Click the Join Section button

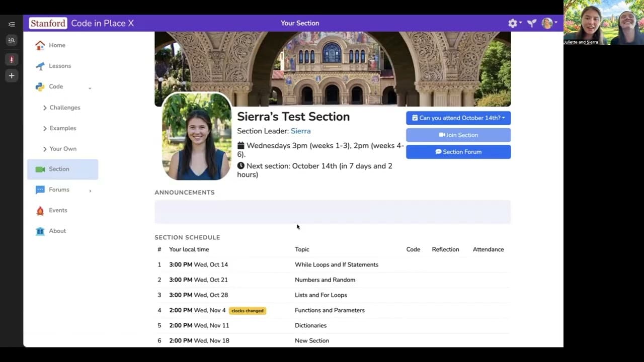(x=458, y=135)
